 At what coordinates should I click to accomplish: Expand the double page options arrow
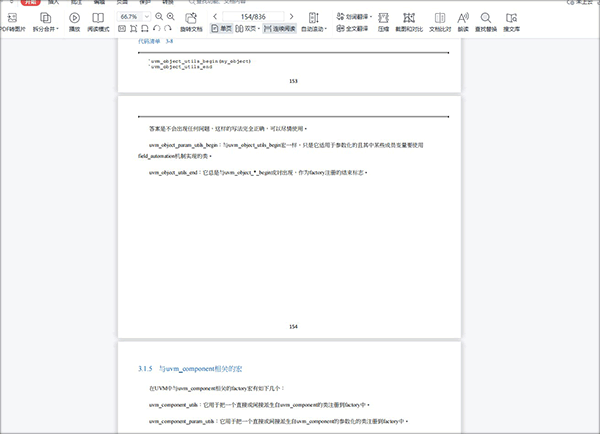coord(259,29)
